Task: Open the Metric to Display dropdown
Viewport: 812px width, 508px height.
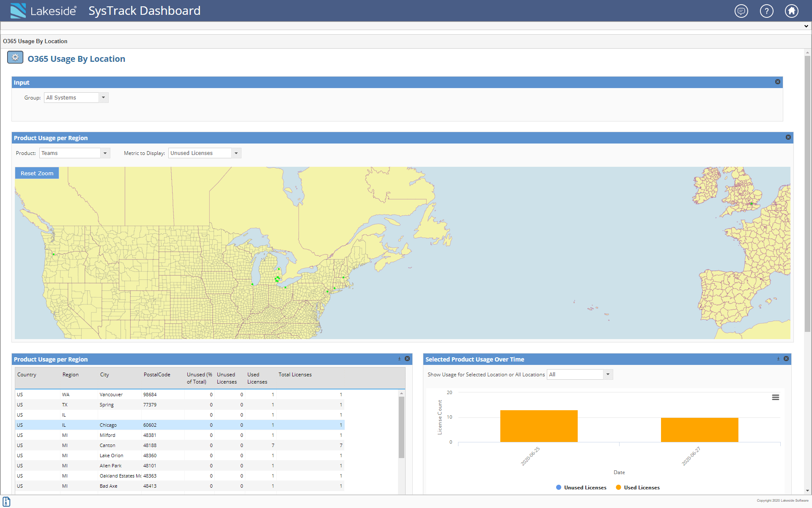Action: (236, 153)
